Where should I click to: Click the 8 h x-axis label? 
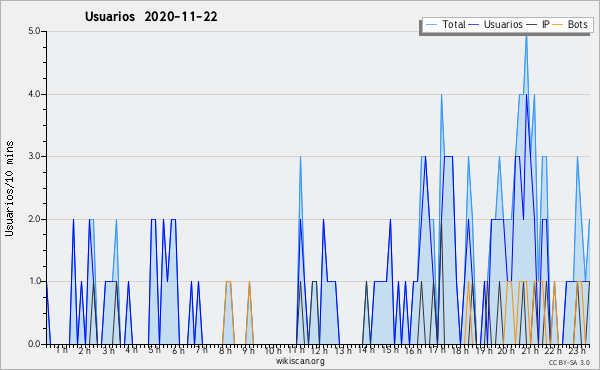coord(225,350)
